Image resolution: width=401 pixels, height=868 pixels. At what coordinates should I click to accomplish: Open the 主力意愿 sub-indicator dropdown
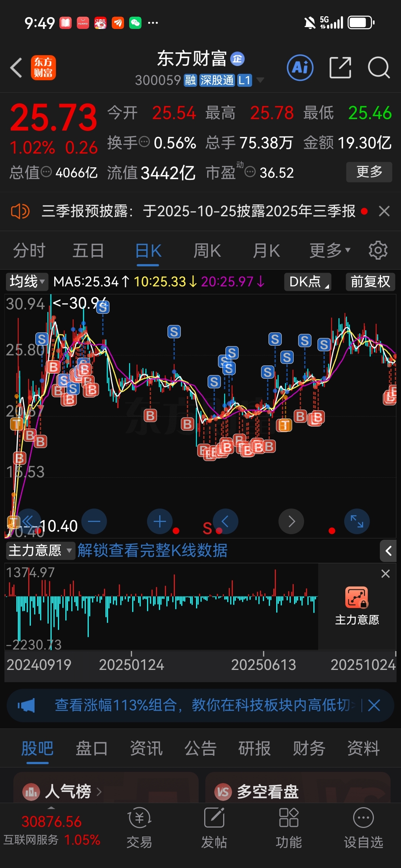[40, 550]
